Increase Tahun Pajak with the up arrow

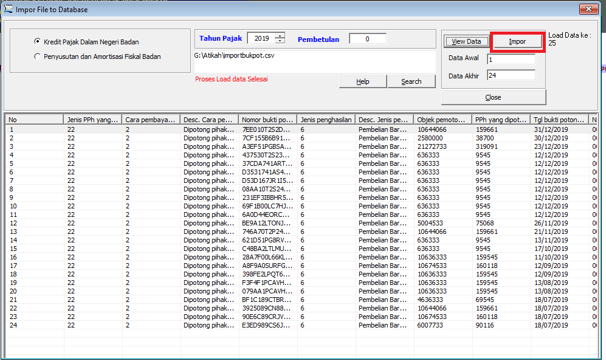point(280,36)
